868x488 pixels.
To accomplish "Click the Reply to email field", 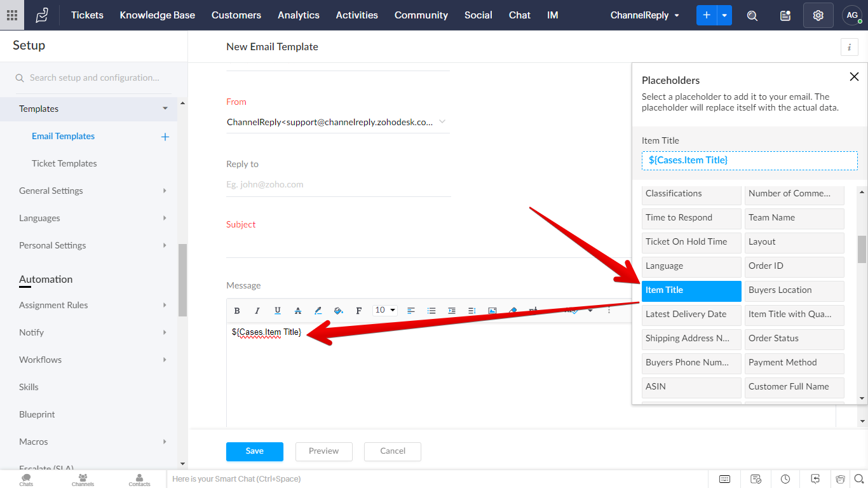I will (x=338, y=184).
